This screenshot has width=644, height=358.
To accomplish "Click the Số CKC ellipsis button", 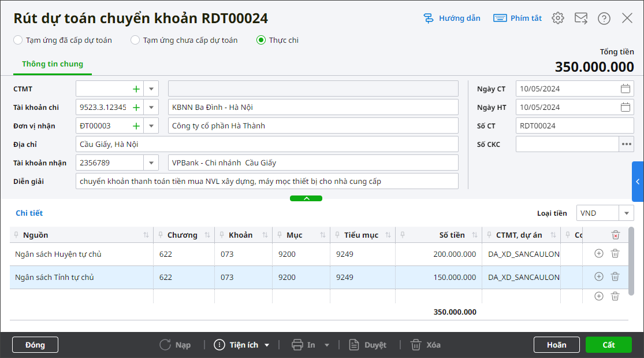I will coord(626,144).
